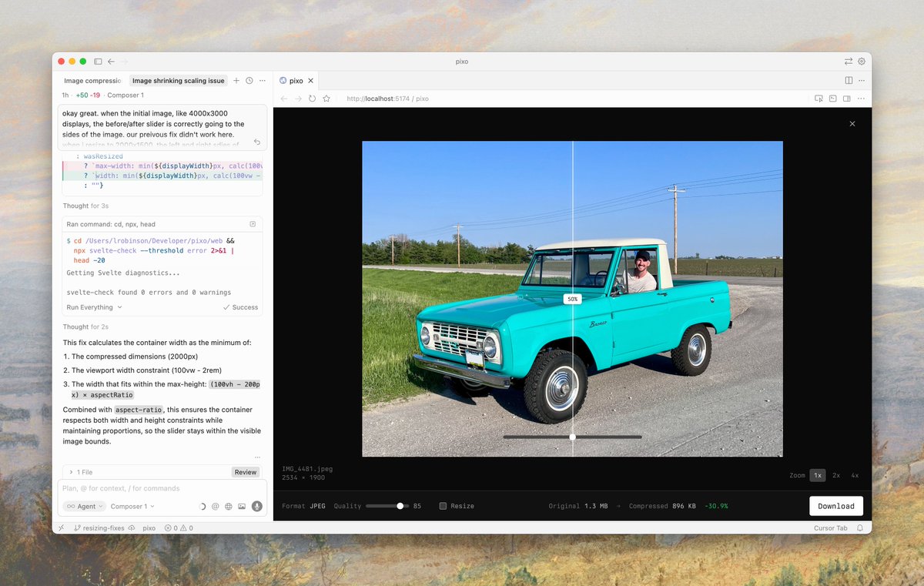Open chat history clock icon
Viewport: 924px width, 586px height.
point(249,81)
